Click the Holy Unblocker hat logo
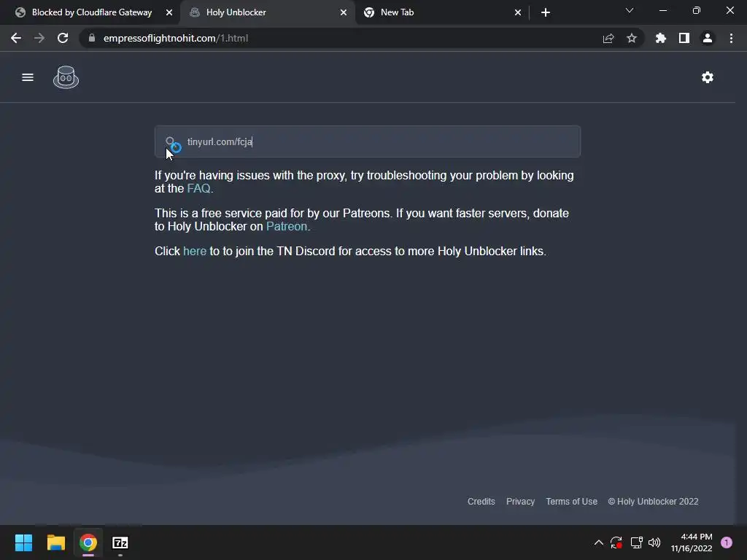747x560 pixels. 66,77
